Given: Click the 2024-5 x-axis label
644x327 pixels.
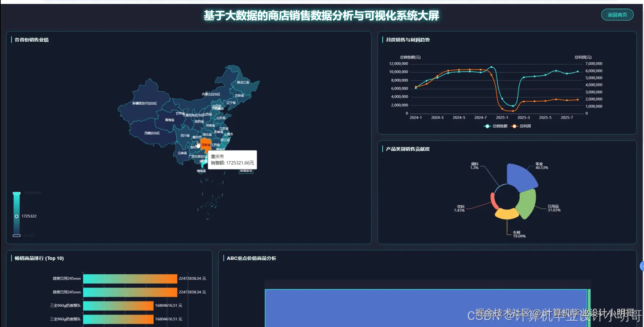Looking at the screenshot, I should [459, 118].
